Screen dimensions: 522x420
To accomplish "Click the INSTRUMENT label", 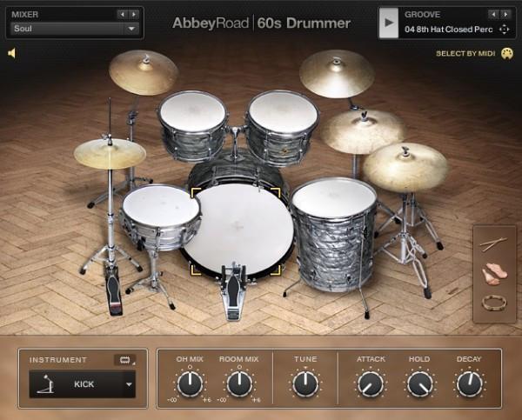I will [x=58, y=360].
